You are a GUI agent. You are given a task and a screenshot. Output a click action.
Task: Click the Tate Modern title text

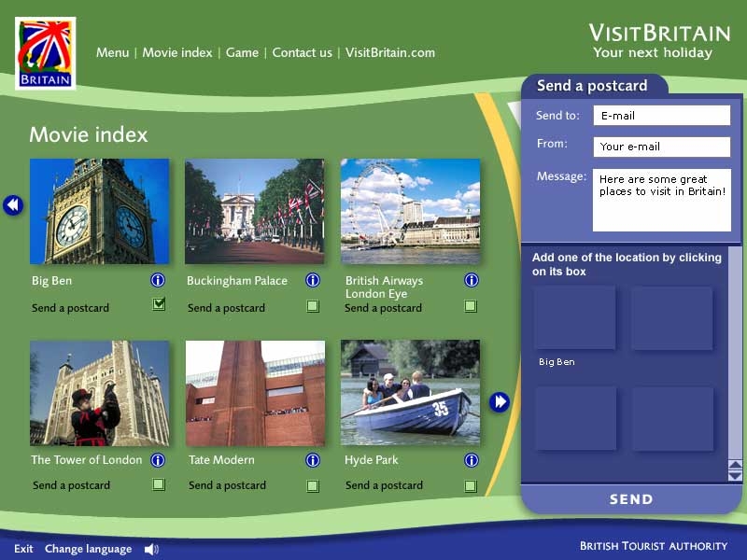click(221, 460)
